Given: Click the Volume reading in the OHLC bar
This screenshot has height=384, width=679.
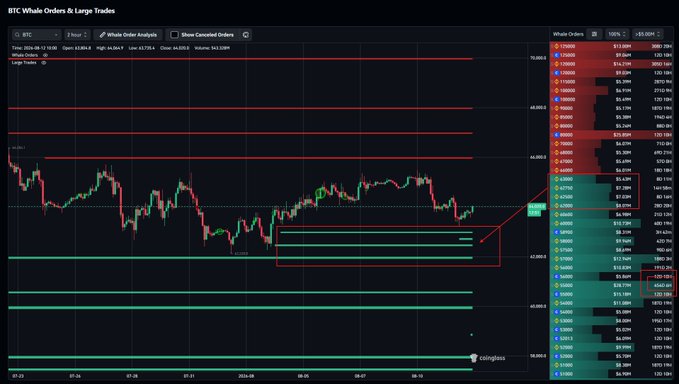Looking at the screenshot, I should tap(212, 48).
